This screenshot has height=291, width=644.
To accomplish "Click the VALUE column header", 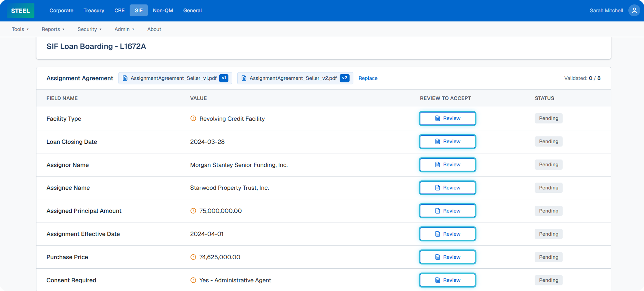I will pos(198,98).
